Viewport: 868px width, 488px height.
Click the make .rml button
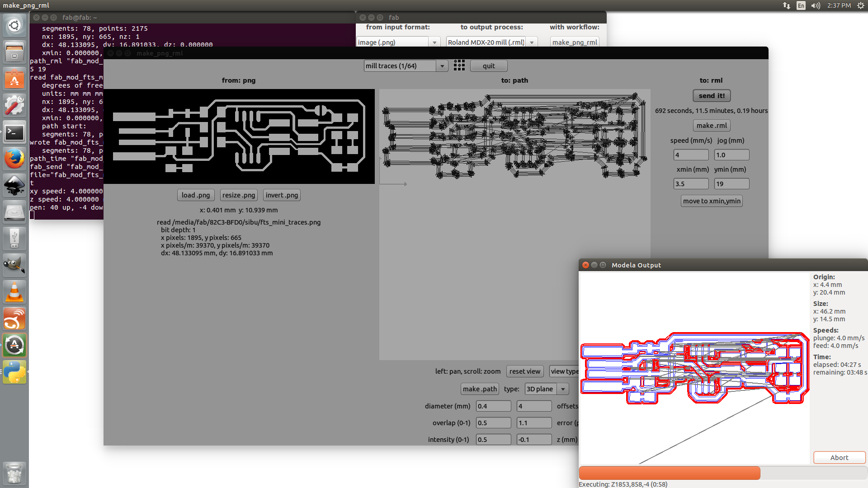(712, 126)
